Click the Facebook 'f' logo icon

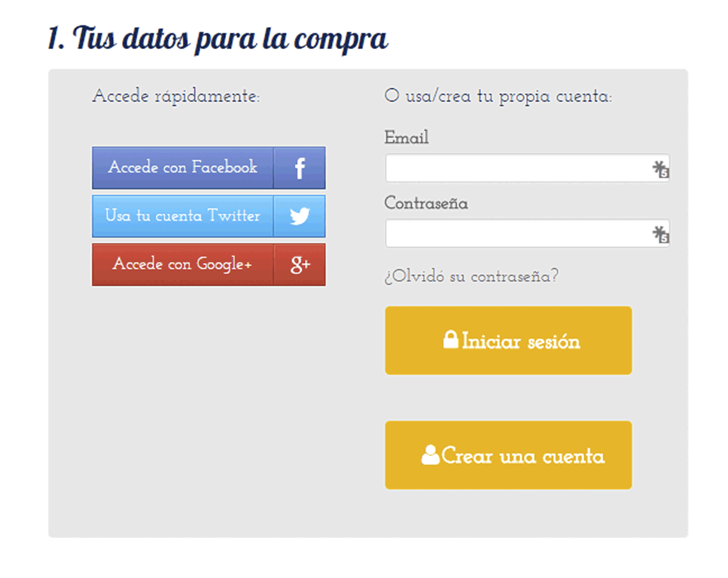(300, 168)
